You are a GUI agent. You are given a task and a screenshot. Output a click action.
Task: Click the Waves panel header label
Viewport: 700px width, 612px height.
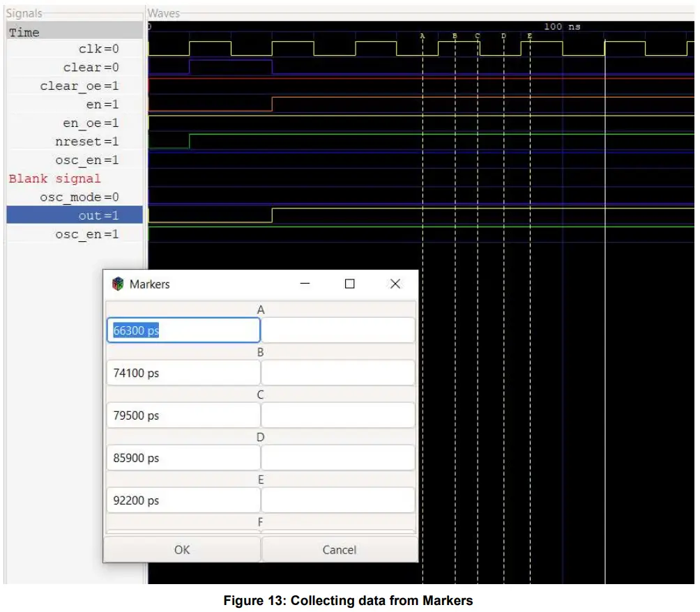(164, 13)
